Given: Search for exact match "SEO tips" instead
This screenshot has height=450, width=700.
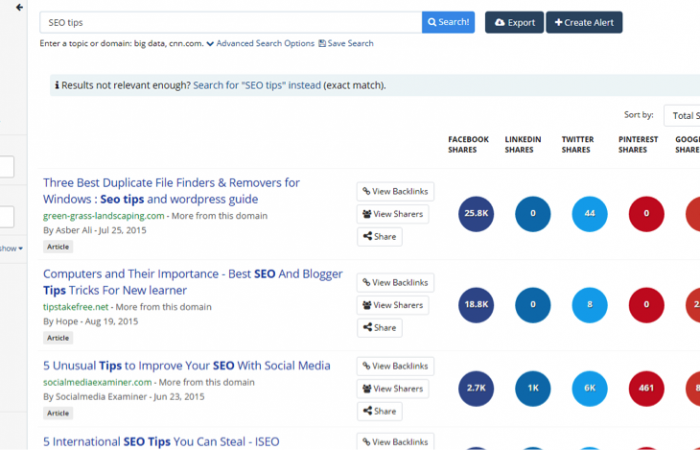Looking at the screenshot, I should pos(257,85).
